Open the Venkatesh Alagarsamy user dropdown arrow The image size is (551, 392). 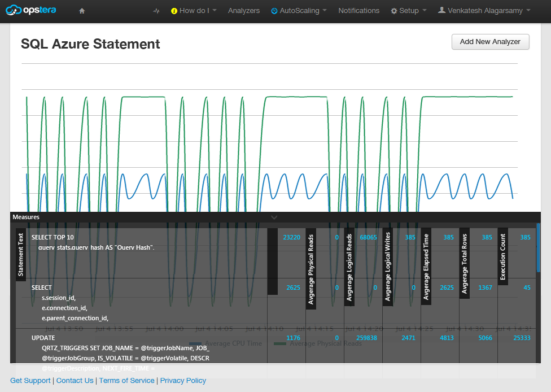pos(528,10)
